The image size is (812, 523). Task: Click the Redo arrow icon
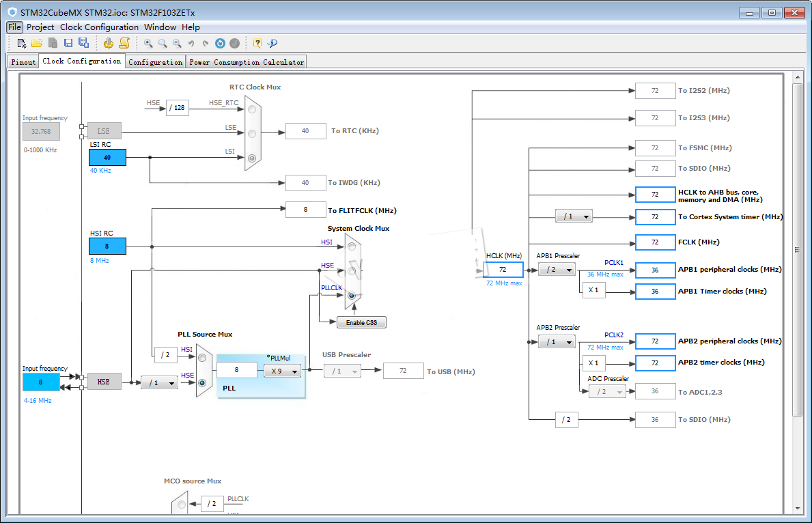pos(206,44)
